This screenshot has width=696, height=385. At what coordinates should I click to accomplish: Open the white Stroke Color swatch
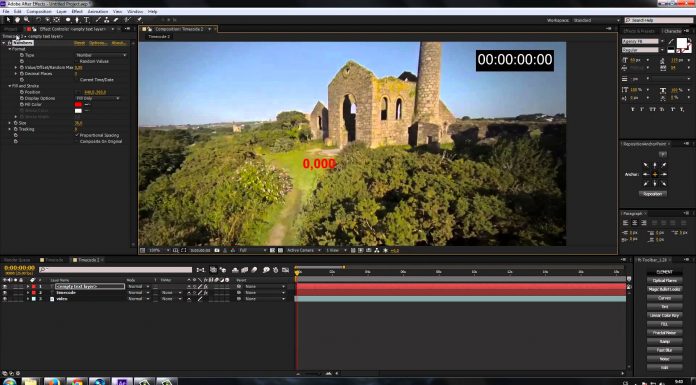coord(79,111)
